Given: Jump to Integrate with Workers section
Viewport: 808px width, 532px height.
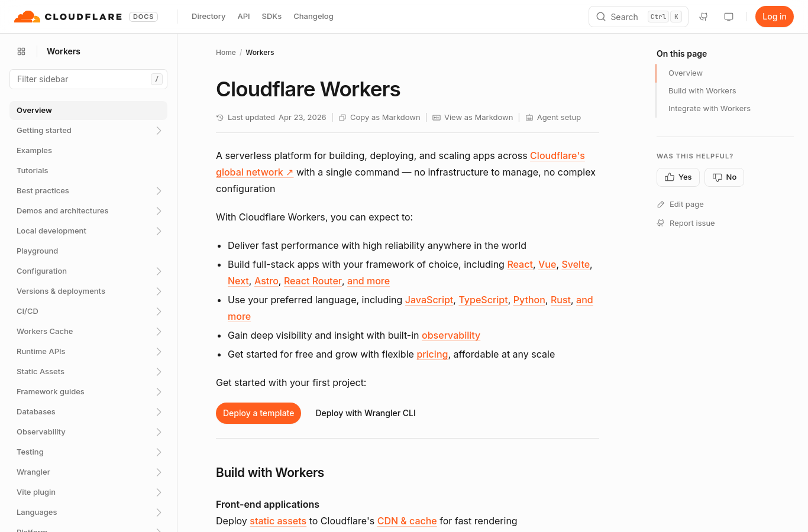Looking at the screenshot, I should coord(709,109).
